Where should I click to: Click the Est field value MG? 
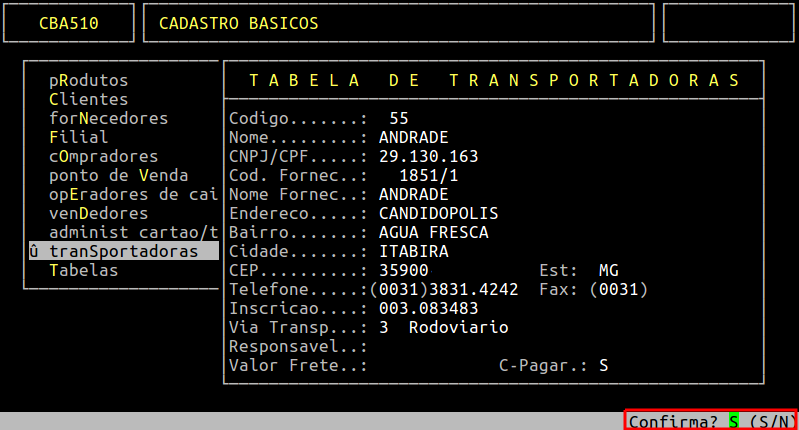608,270
